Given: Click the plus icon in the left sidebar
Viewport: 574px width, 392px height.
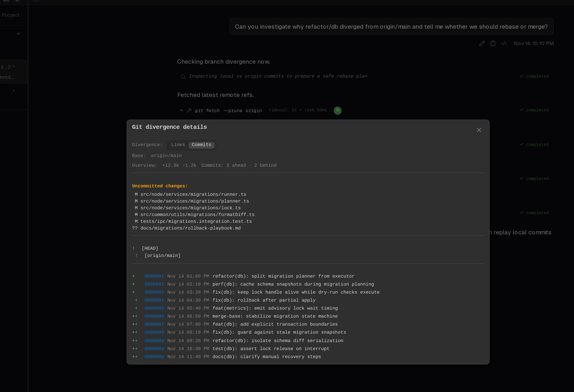Looking at the screenshot, I should click(x=19, y=34).
